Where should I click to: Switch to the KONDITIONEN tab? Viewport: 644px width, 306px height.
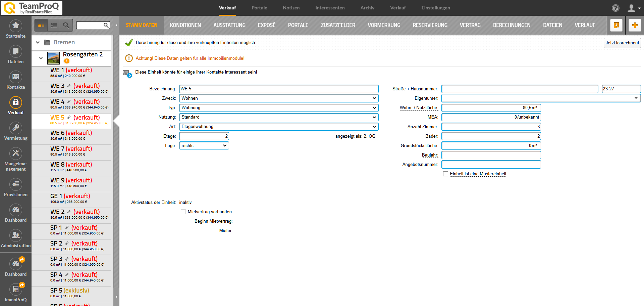pyautogui.click(x=185, y=25)
